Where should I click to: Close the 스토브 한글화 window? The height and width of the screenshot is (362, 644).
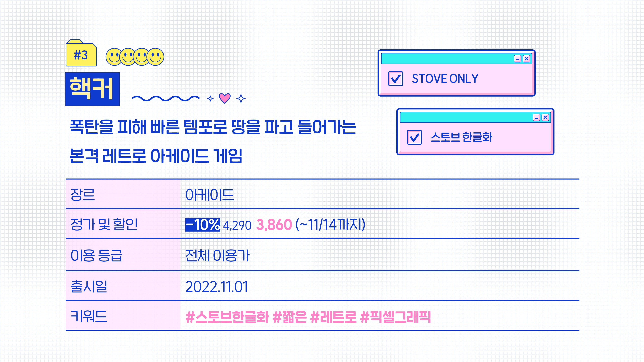coord(545,117)
